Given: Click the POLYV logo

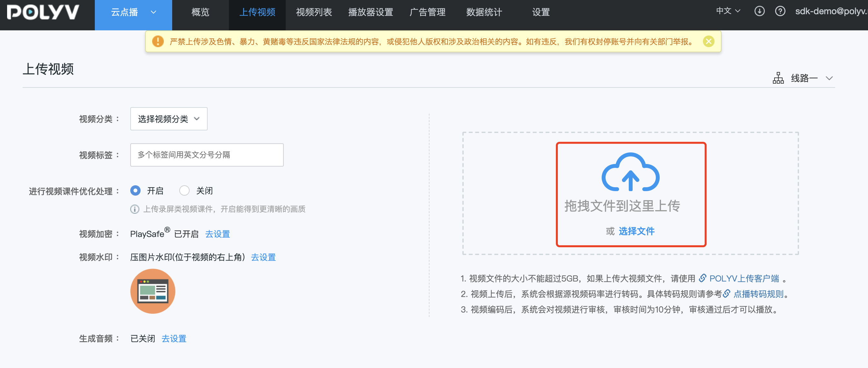Looking at the screenshot, I should point(43,12).
